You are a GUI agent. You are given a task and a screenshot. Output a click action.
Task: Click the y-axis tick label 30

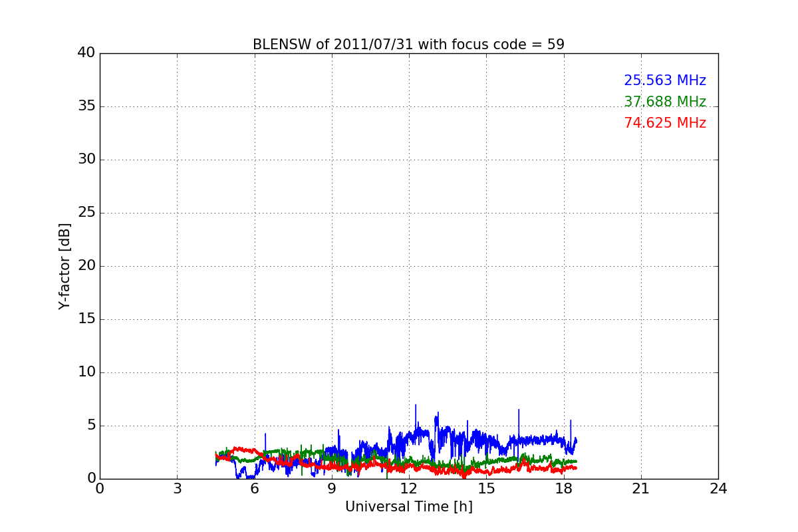pos(86,160)
